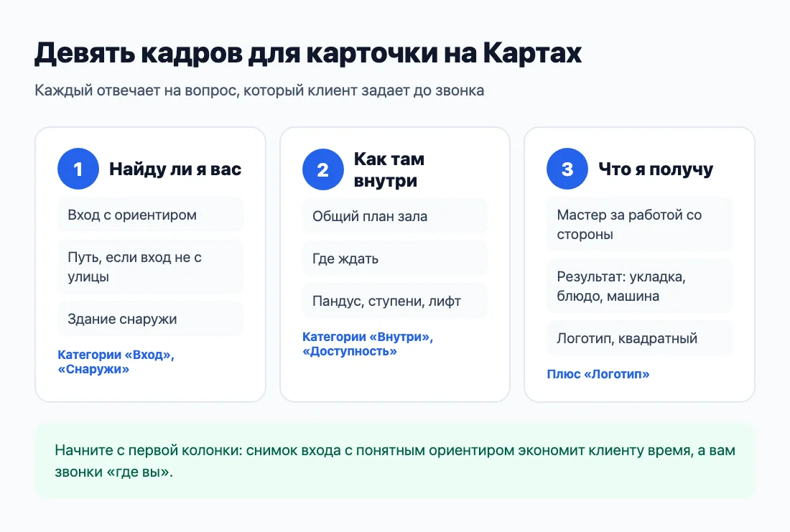Screen dimensions: 790x532
Task: Click the blue circle numbered 3
Action: 567,169
